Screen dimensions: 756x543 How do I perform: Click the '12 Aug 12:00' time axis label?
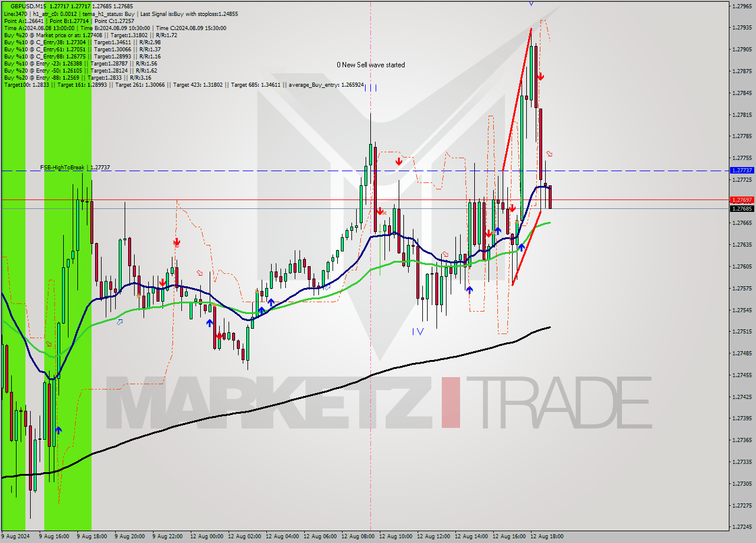pos(434,537)
